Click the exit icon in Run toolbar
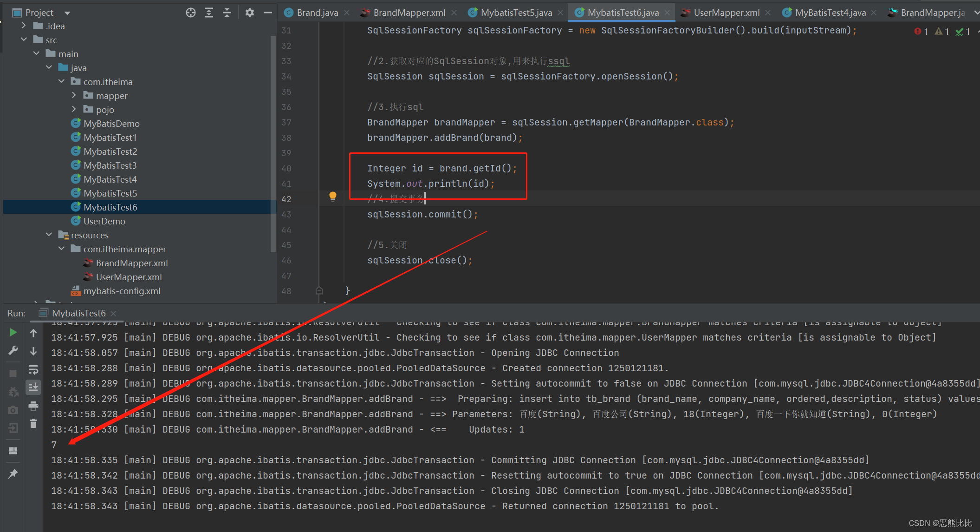The height and width of the screenshot is (532, 980). 13,428
